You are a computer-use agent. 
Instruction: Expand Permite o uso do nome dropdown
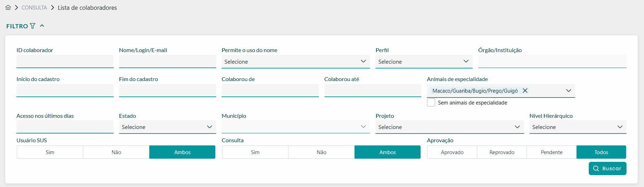295,62
